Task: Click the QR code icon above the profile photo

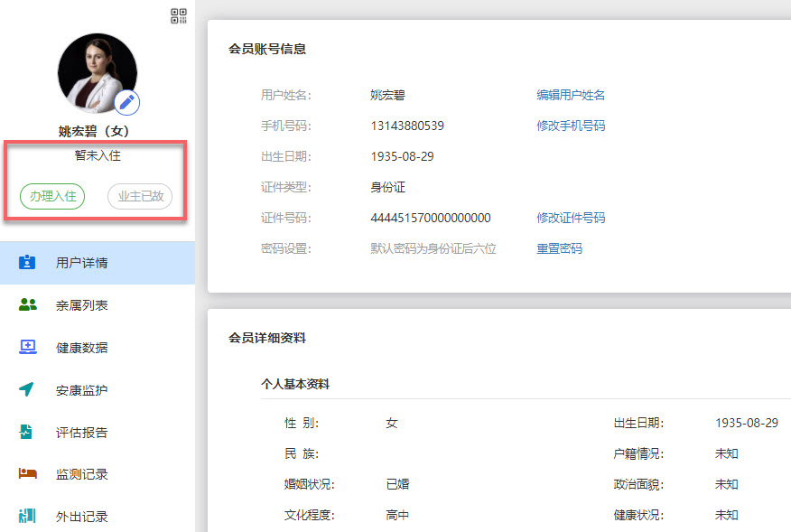Action: [178, 15]
